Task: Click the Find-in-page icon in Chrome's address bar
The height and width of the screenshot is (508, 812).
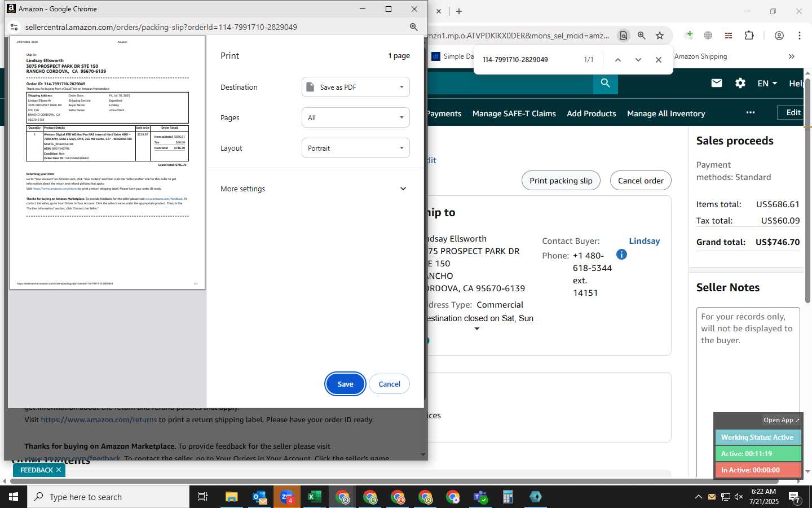Action: pos(623,36)
